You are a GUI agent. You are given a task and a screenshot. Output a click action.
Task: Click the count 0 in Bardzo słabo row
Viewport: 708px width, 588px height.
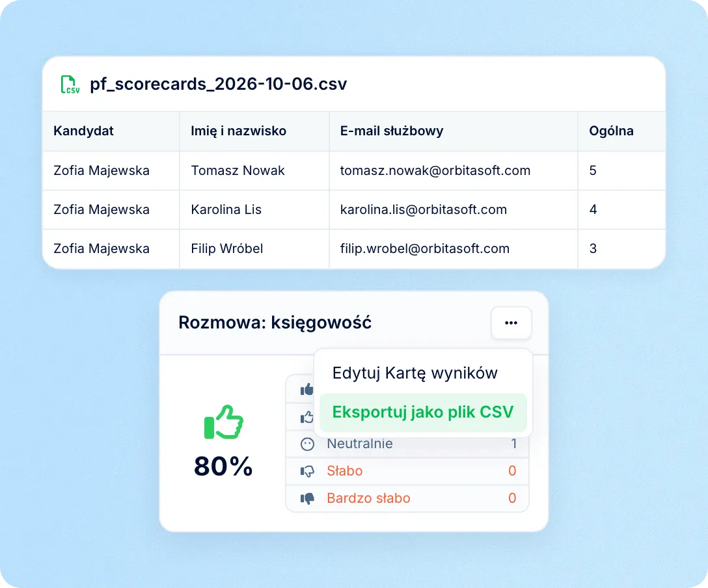tap(512, 498)
